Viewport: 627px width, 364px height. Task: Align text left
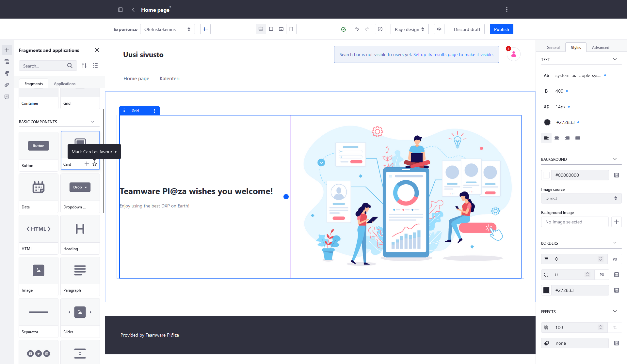(546, 138)
